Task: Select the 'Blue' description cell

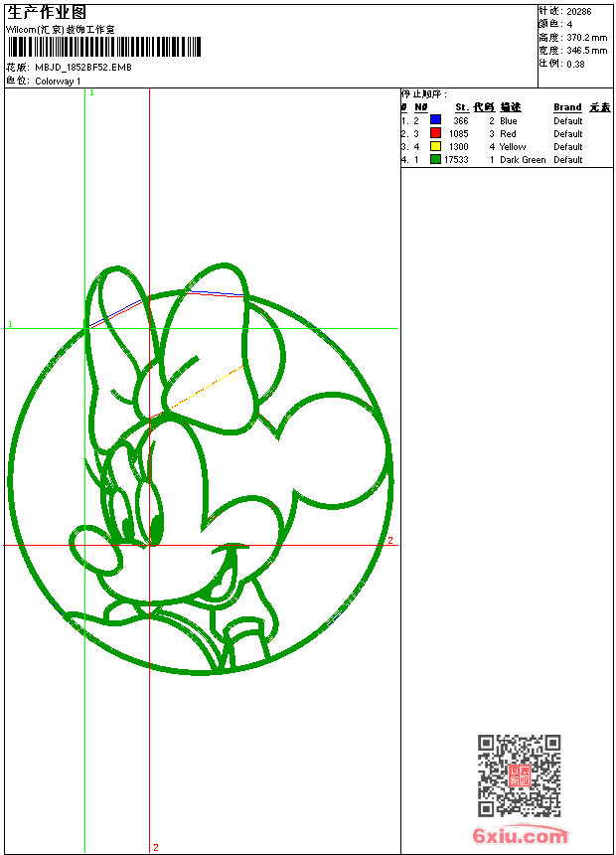Action: coord(509,121)
